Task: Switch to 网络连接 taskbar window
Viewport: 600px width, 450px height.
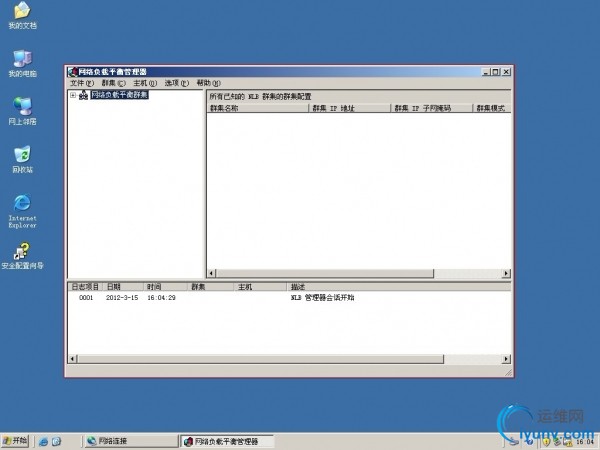Action: click(130, 441)
